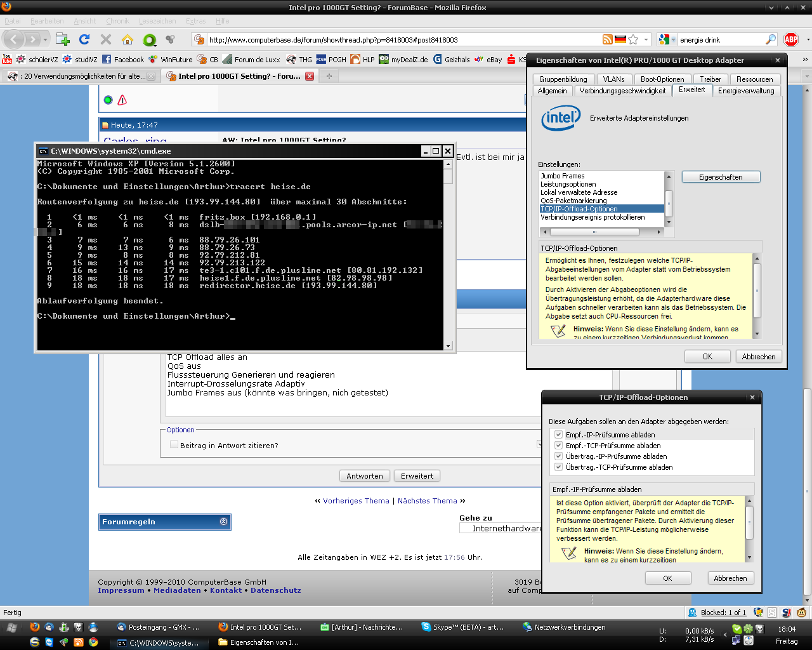Open the Gehe zu Internethardware dropdown
Screen dimensions: 812x650
(501, 528)
